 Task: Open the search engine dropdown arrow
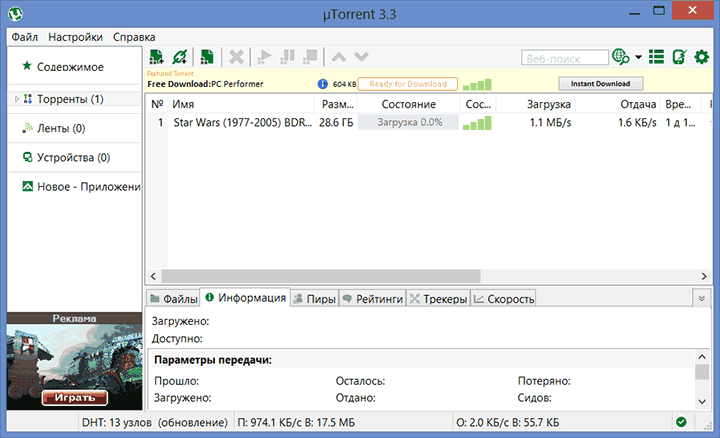pos(638,57)
